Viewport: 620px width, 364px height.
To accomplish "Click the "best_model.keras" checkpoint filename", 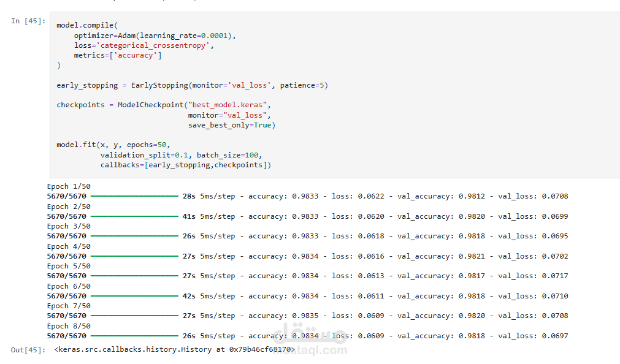I will 228,105.
